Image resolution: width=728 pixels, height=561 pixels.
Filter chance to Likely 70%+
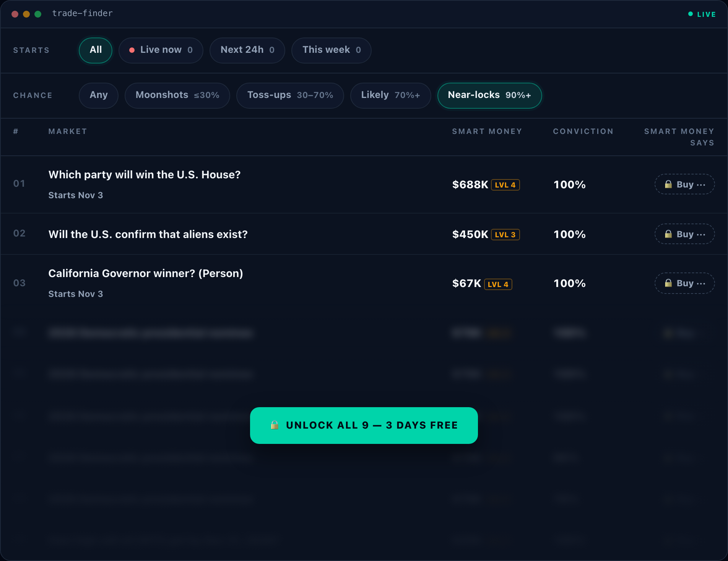(x=391, y=95)
